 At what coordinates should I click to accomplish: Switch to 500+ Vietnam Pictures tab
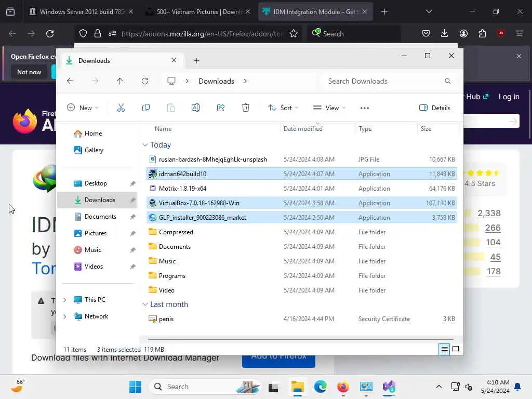198,12
